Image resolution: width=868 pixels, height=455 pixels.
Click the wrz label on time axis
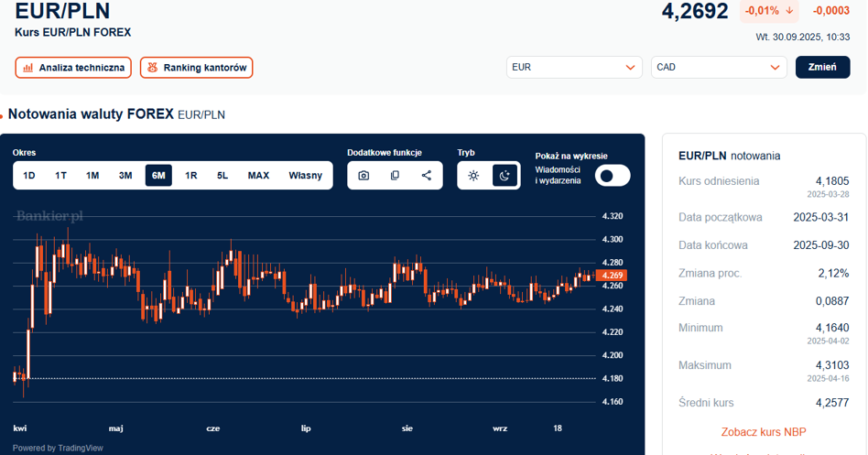[x=500, y=428]
